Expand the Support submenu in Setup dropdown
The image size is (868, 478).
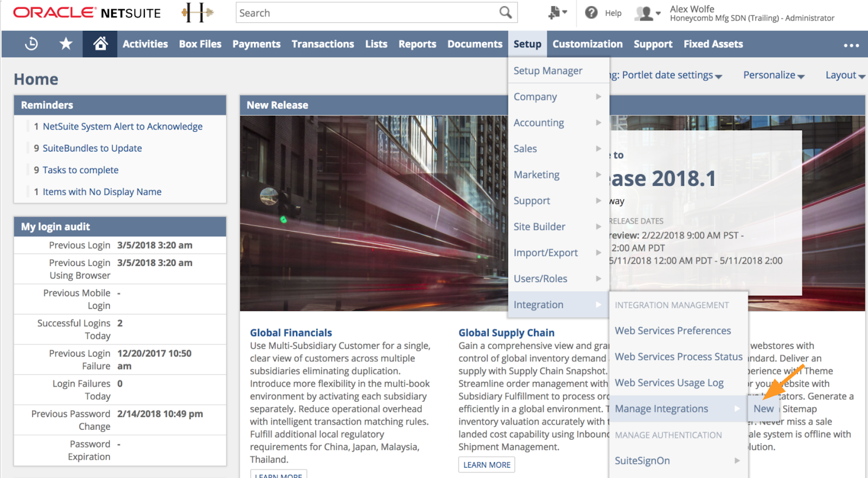pos(558,201)
